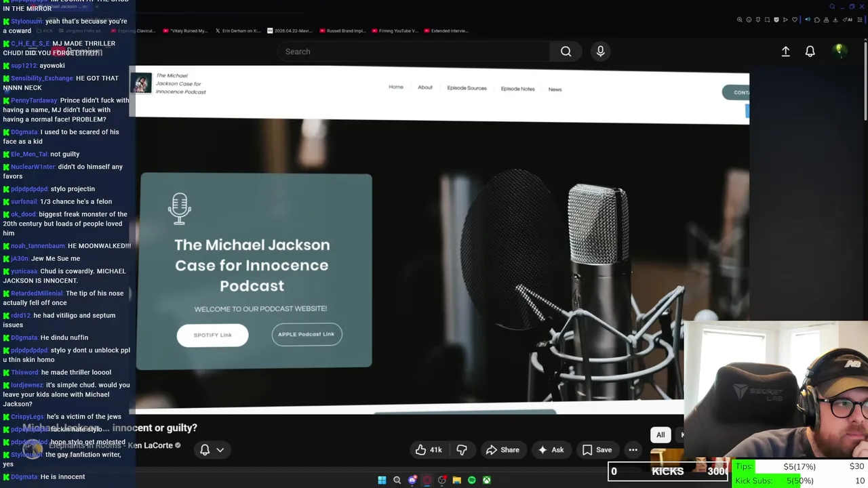Image resolution: width=868 pixels, height=488 pixels.
Task: Open File Explorer from the taskbar
Action: 456,480
